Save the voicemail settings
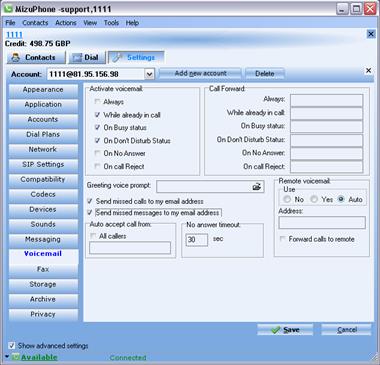Image resolution: width=380 pixels, height=365 pixels. pyautogui.click(x=285, y=330)
